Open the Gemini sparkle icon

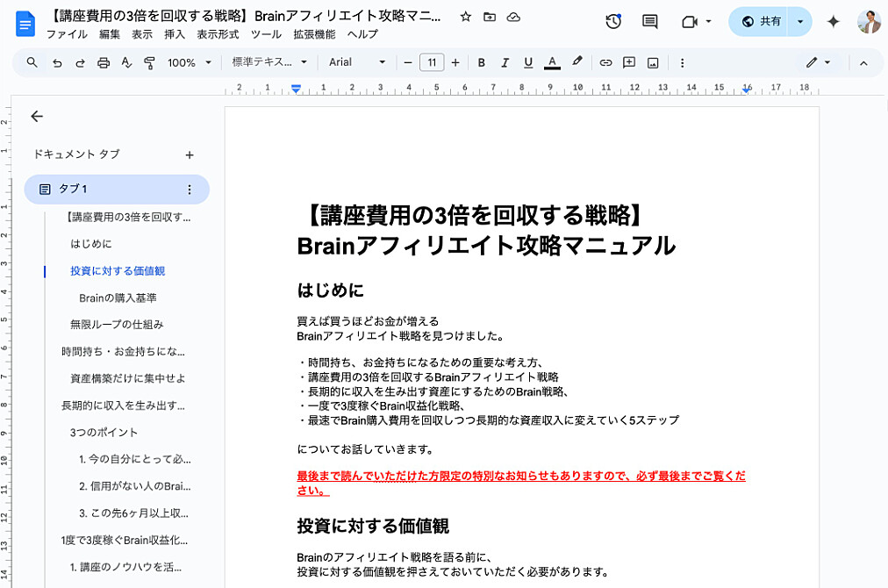pyautogui.click(x=833, y=22)
